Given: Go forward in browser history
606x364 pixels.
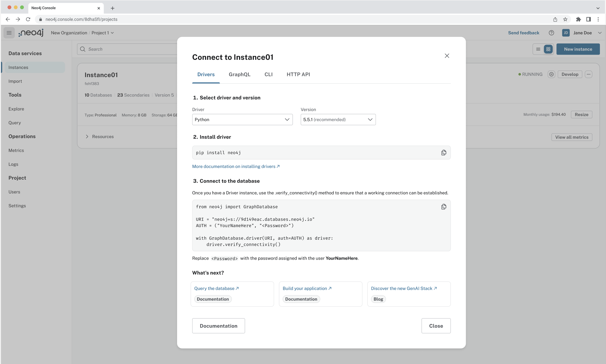Looking at the screenshot, I should pos(18,19).
